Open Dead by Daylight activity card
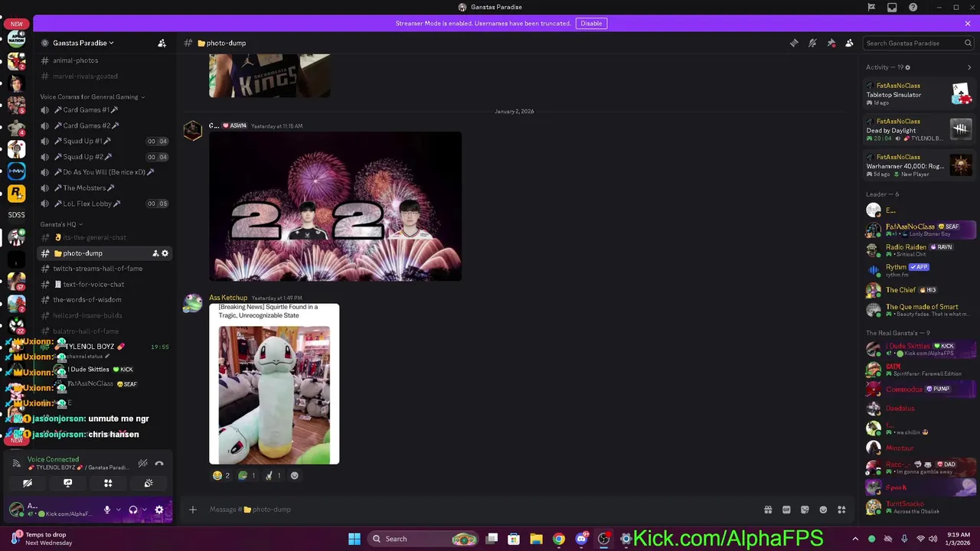The height and width of the screenshot is (551, 980). point(919,130)
